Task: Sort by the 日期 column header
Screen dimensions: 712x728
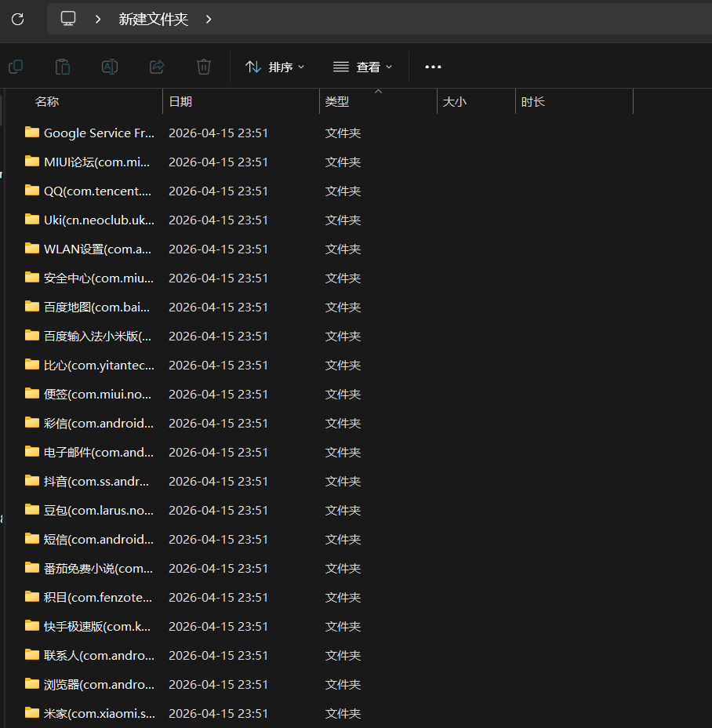Action: 180,102
